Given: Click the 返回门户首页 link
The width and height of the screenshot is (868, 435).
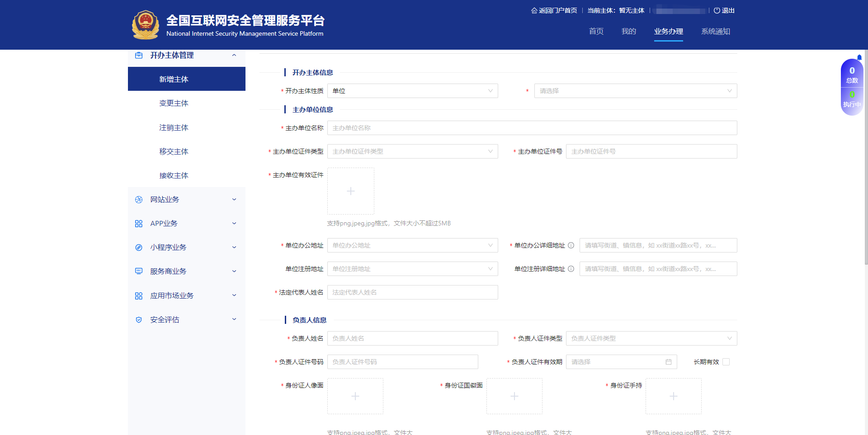Looking at the screenshot, I should coord(557,10).
